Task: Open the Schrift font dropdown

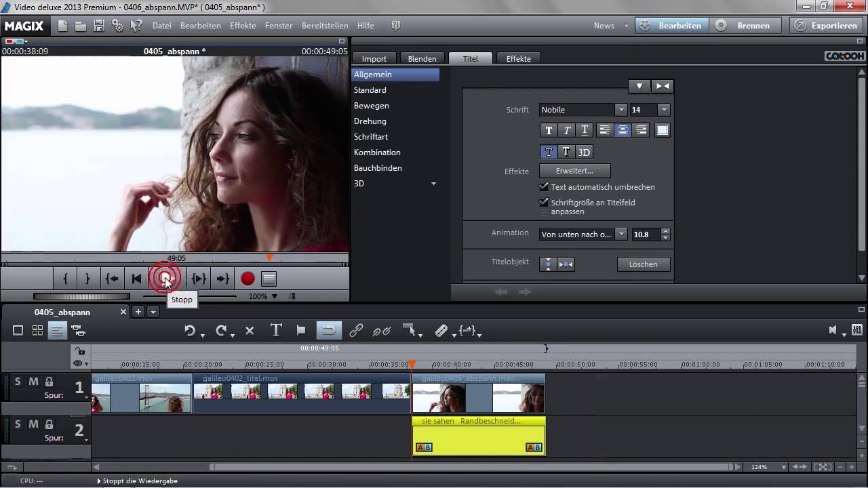Action: [620, 110]
